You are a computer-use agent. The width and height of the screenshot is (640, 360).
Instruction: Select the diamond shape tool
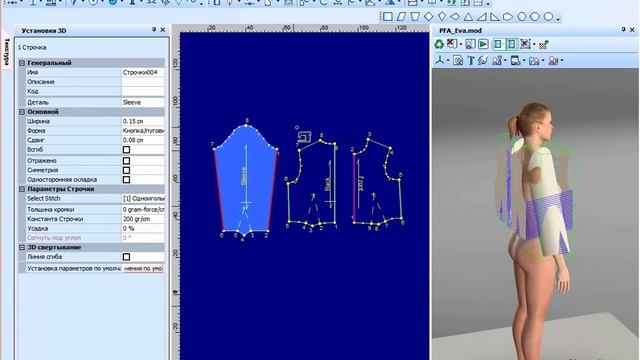click(x=429, y=16)
